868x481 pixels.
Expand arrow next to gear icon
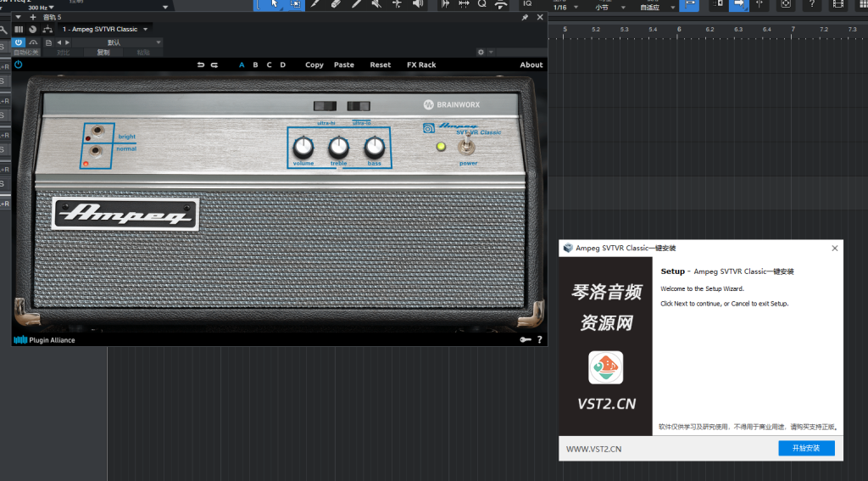491,52
